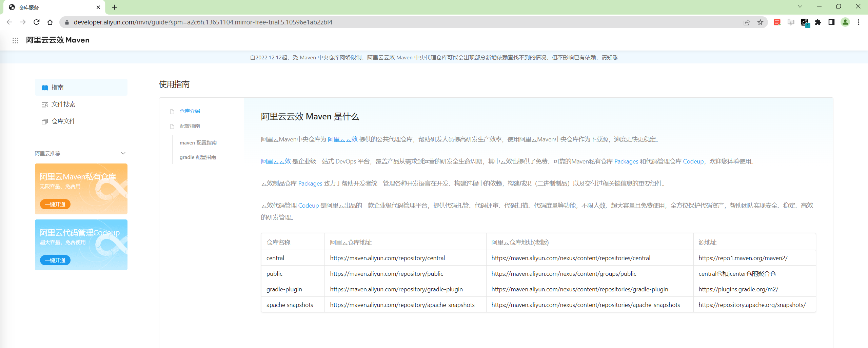
Task: Click the address bar URL
Action: (x=203, y=22)
